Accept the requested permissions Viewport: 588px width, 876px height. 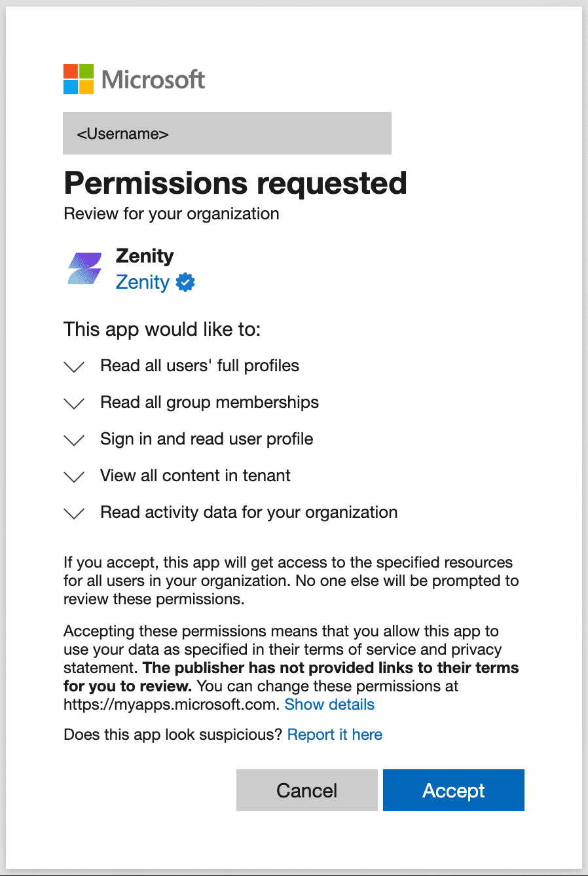click(x=454, y=790)
